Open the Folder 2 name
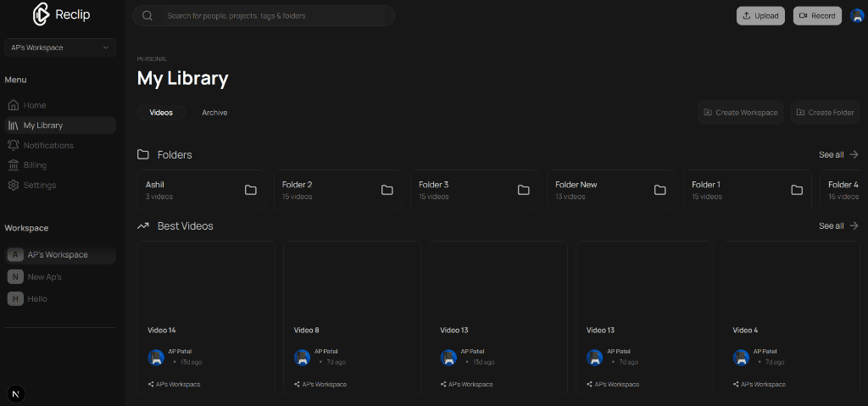Viewport: 868px width, 406px height. [298, 185]
